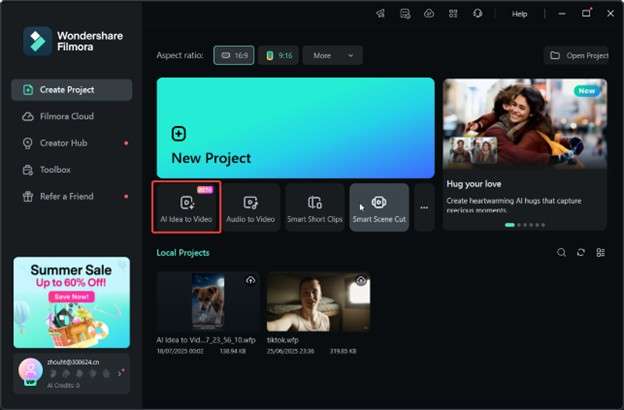The height and width of the screenshot is (410, 624).
Task: Switch local projects view layout
Action: pyautogui.click(x=601, y=252)
